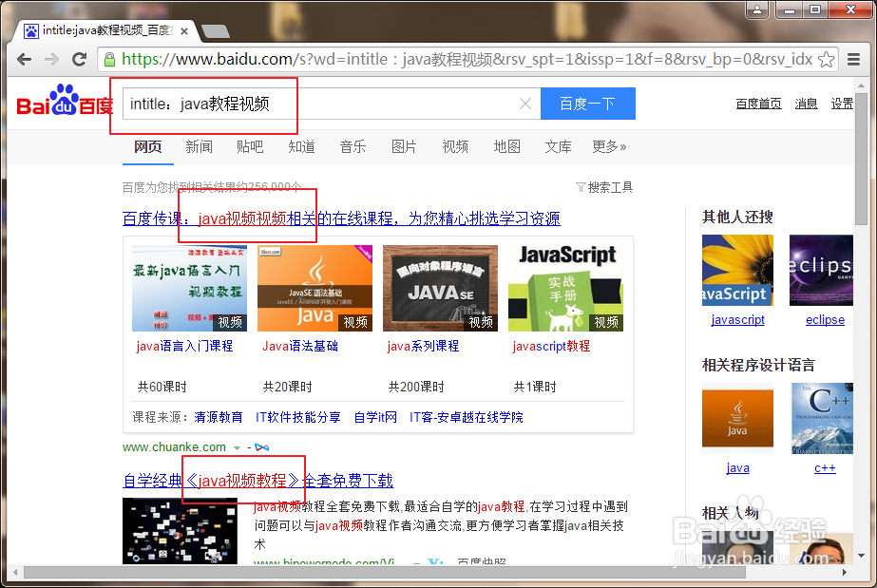Screen dimensions: 877x588
Task: Switch to the 图片 tab
Action: 404,146
